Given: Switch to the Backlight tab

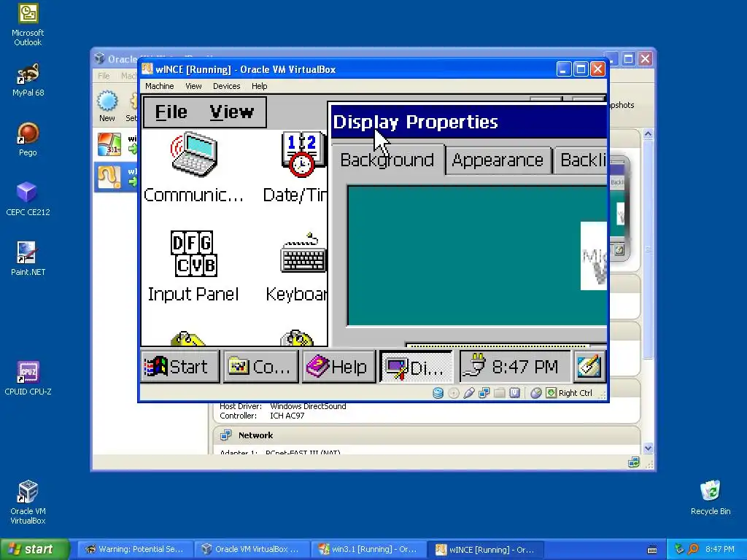Looking at the screenshot, I should [x=581, y=160].
